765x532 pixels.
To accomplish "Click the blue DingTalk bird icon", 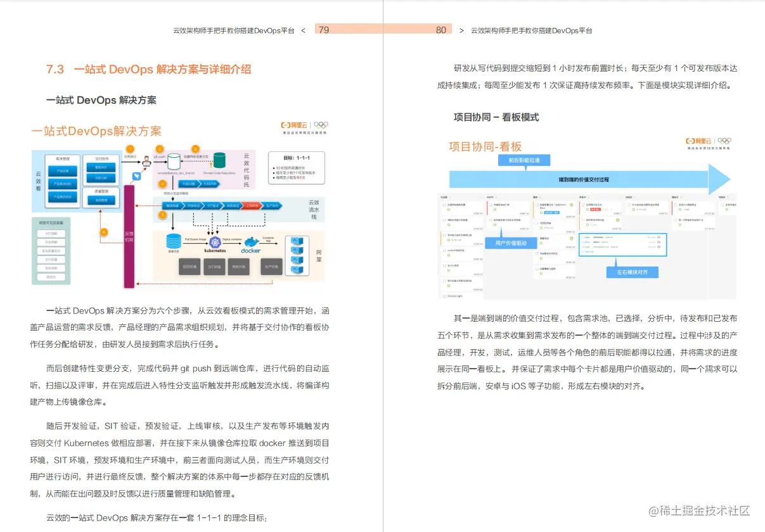I will [x=136, y=176].
